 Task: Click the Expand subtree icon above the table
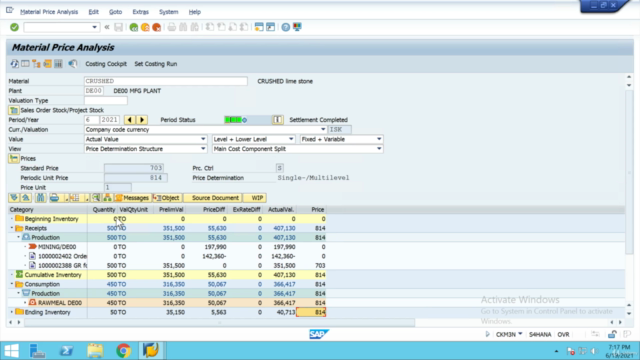pyautogui.click(x=14, y=198)
